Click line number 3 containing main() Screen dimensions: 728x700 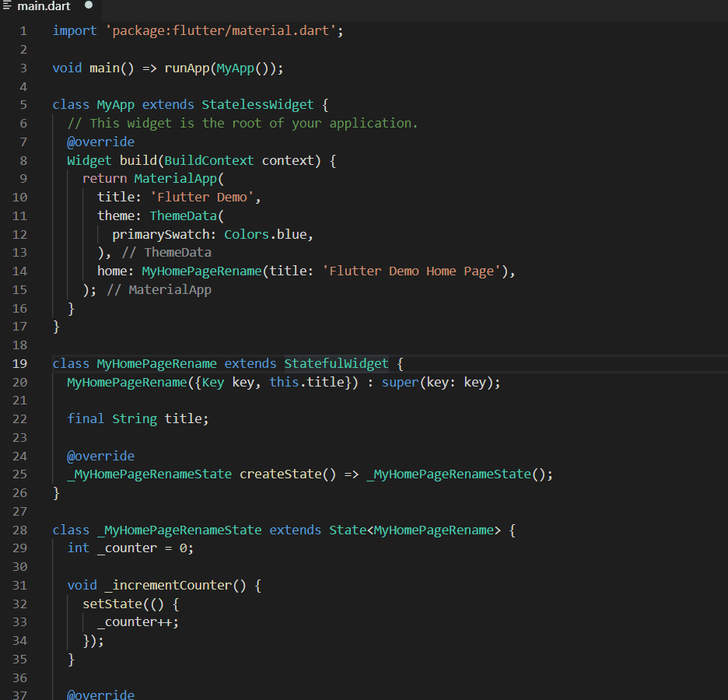point(23,68)
